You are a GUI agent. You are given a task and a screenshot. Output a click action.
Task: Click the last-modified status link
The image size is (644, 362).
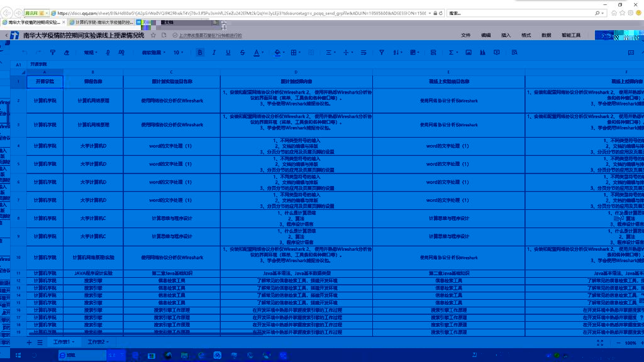(x=210, y=35)
